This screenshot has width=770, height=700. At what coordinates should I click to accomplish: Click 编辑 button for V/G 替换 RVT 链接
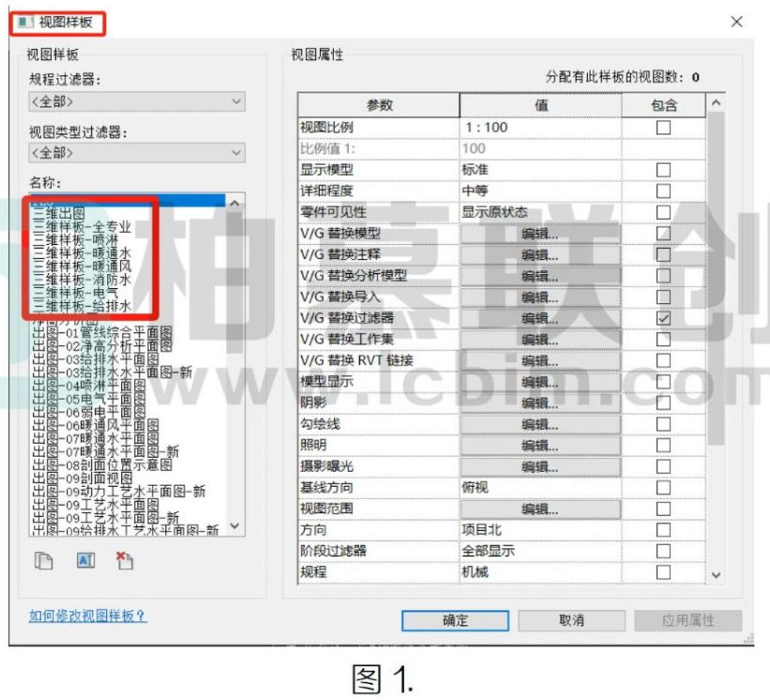tap(540, 360)
